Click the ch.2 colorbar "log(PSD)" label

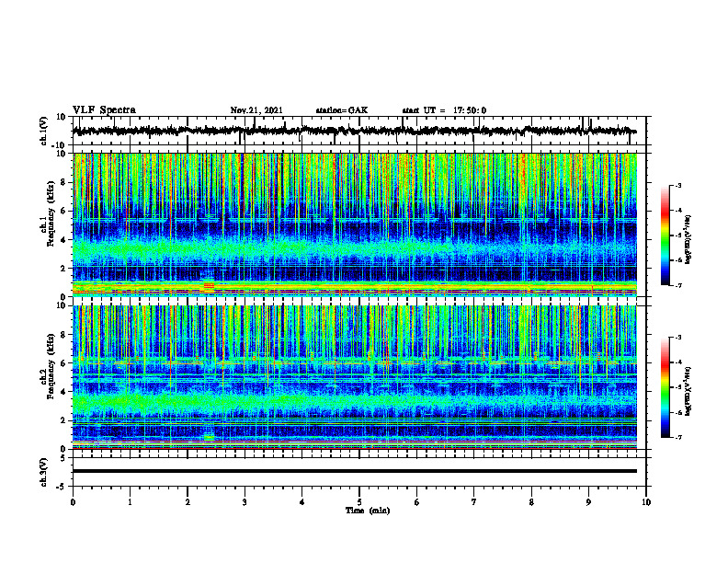688,392
